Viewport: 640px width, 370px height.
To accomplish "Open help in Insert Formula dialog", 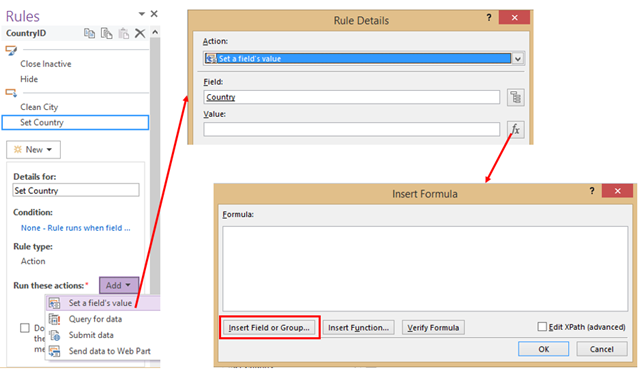I will click(592, 191).
